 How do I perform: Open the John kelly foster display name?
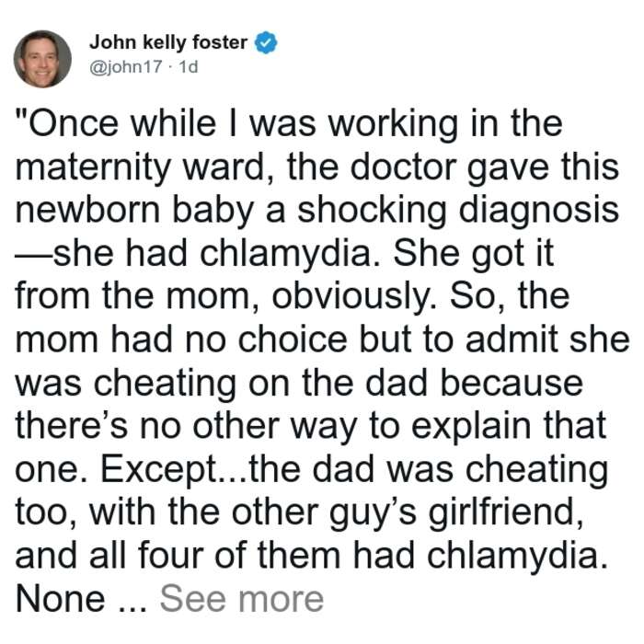[168, 42]
